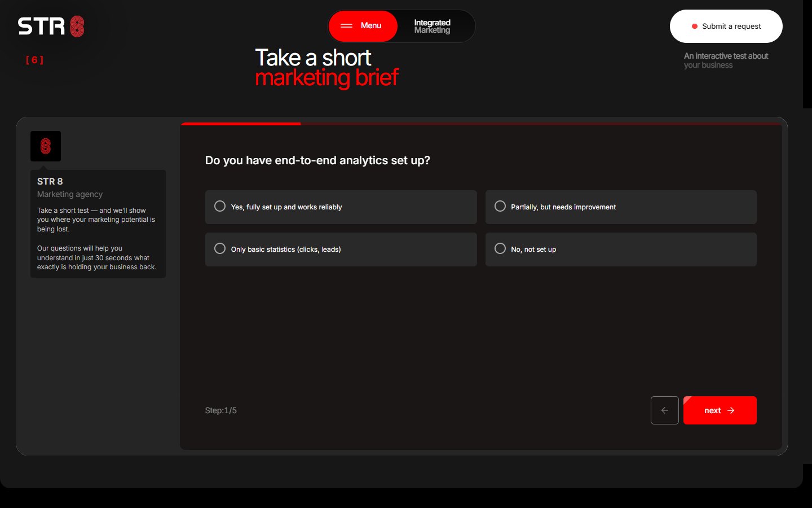Viewport: 812px width, 508px height.
Task: Click the question heading about end-to-end analytics
Action: [317, 160]
